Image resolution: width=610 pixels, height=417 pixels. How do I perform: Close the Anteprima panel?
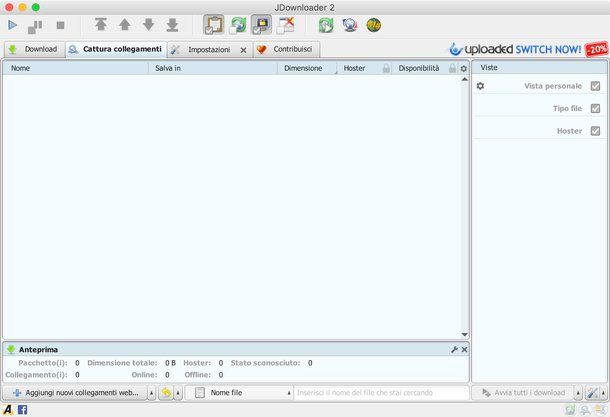click(464, 350)
